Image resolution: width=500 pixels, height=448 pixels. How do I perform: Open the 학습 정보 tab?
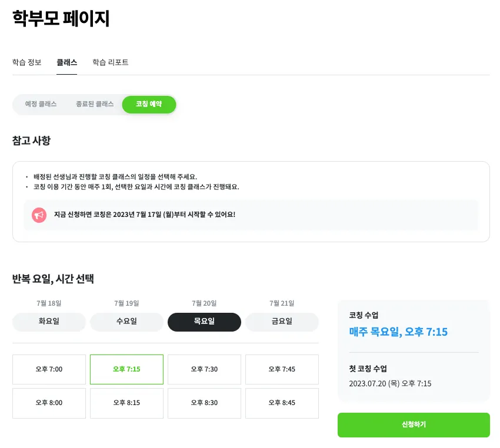(x=27, y=62)
